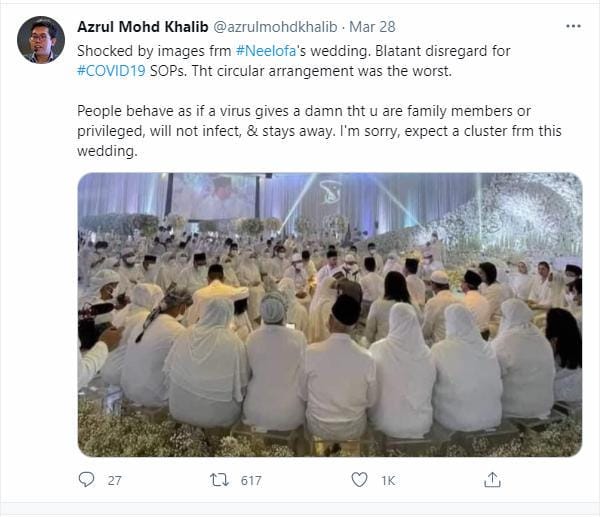Click the display name Azrul Mohd Khalib
This screenshot has width=605, height=517.
click(x=140, y=24)
